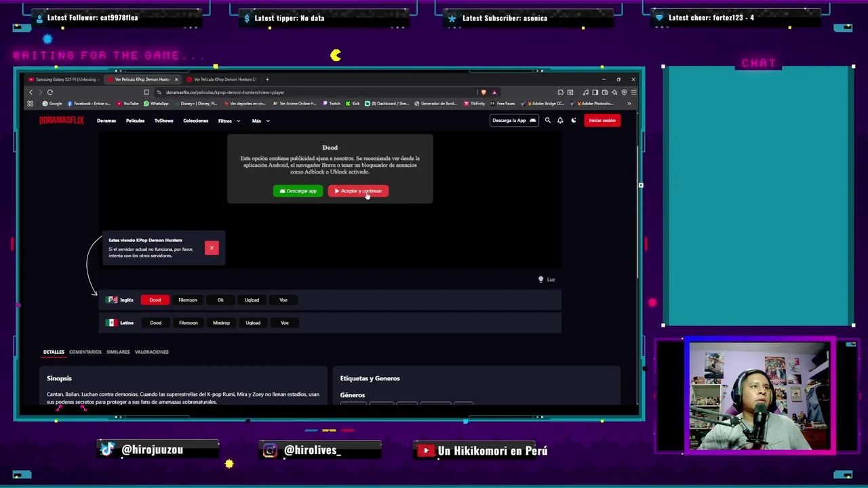Click the red Aceptar y continuar button
This screenshot has width=868, height=488.
pos(358,191)
